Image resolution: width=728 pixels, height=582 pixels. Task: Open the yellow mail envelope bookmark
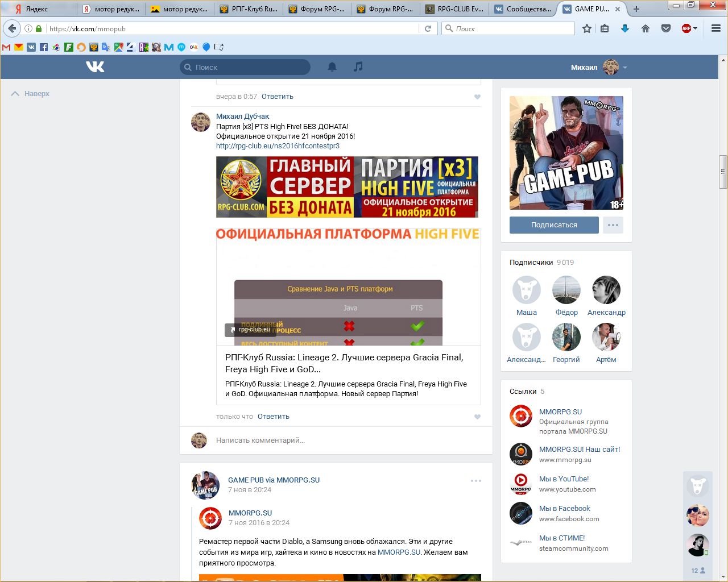19,47
